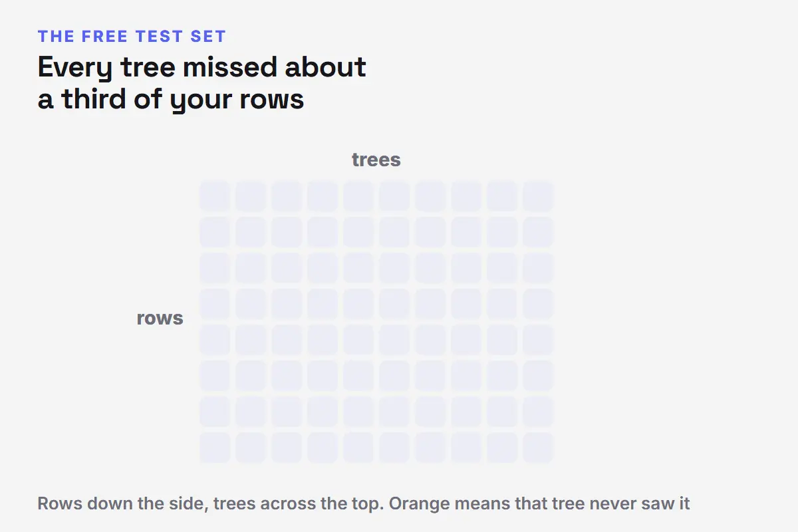Select the cell for row eight, tree four
This screenshot has height=532, width=798.
pyautogui.click(x=323, y=448)
